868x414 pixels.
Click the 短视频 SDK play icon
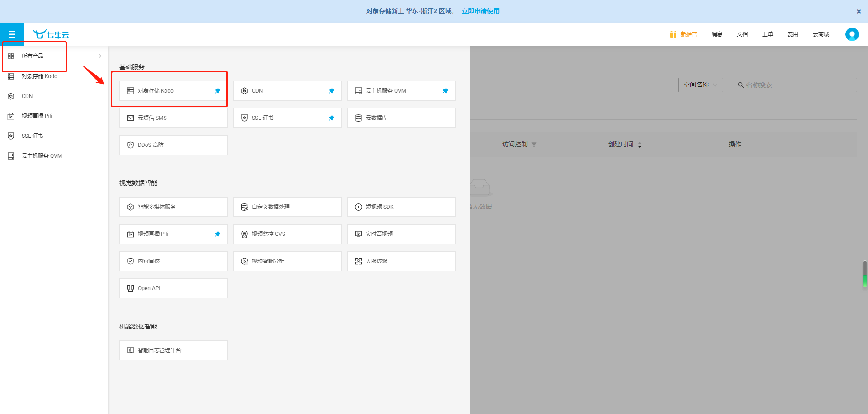pyautogui.click(x=359, y=207)
